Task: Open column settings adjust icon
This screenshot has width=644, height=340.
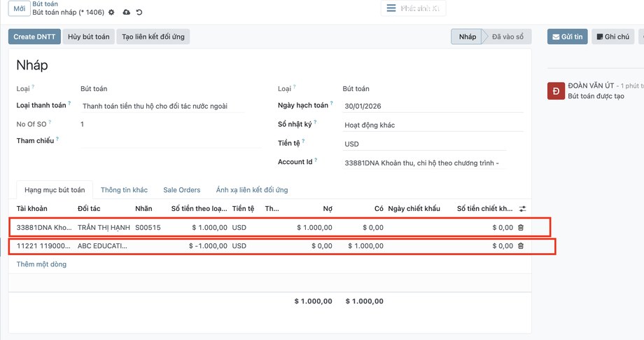Action: (522, 209)
